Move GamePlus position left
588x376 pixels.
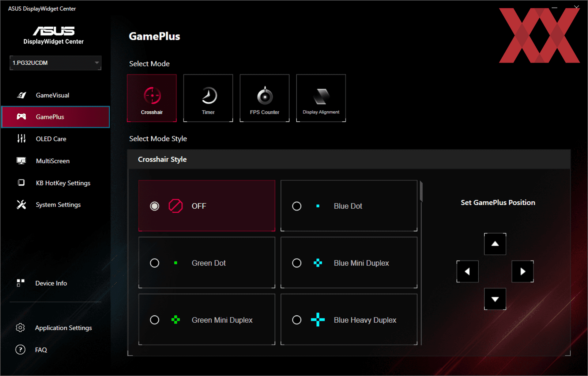point(467,272)
